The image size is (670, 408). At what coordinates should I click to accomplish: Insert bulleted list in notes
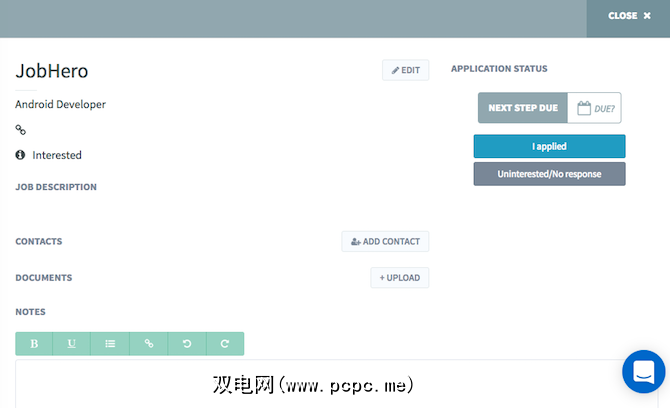pos(110,343)
